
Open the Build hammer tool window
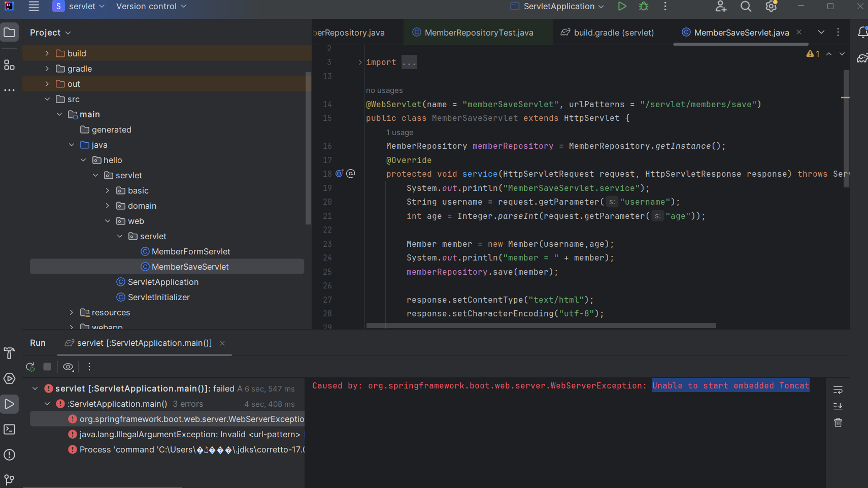point(9,353)
